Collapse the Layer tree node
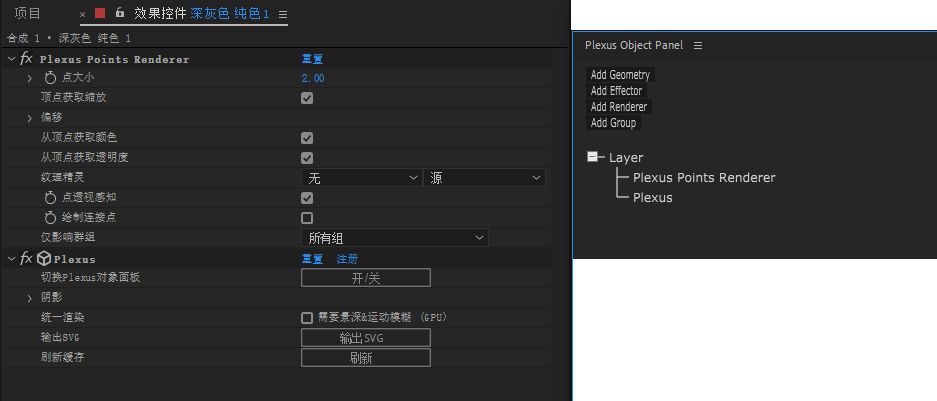Viewport: 937px width, 401px height. pos(593,157)
